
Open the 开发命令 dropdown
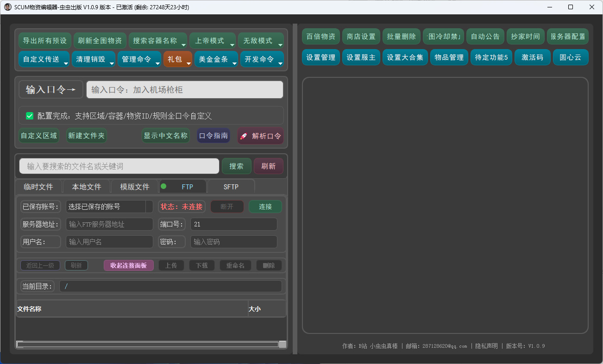262,59
